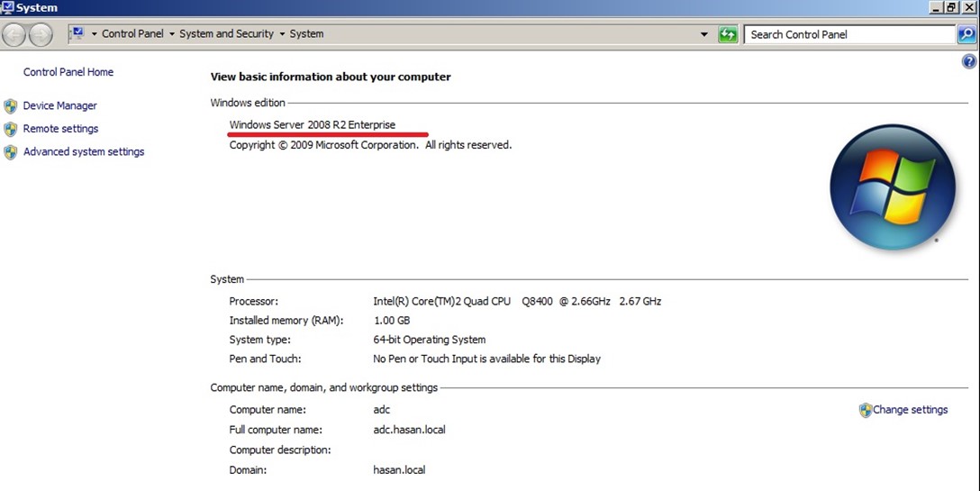Click 64-bit Operating System value

pos(430,340)
